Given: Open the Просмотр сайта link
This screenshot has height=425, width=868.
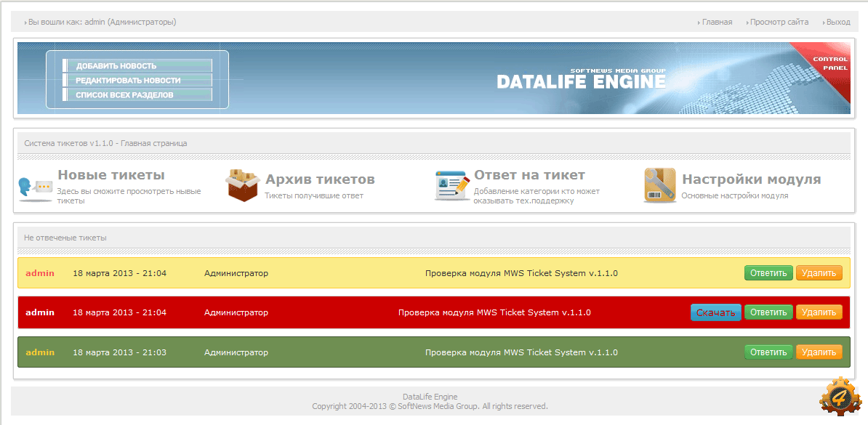Looking at the screenshot, I should coord(779,22).
